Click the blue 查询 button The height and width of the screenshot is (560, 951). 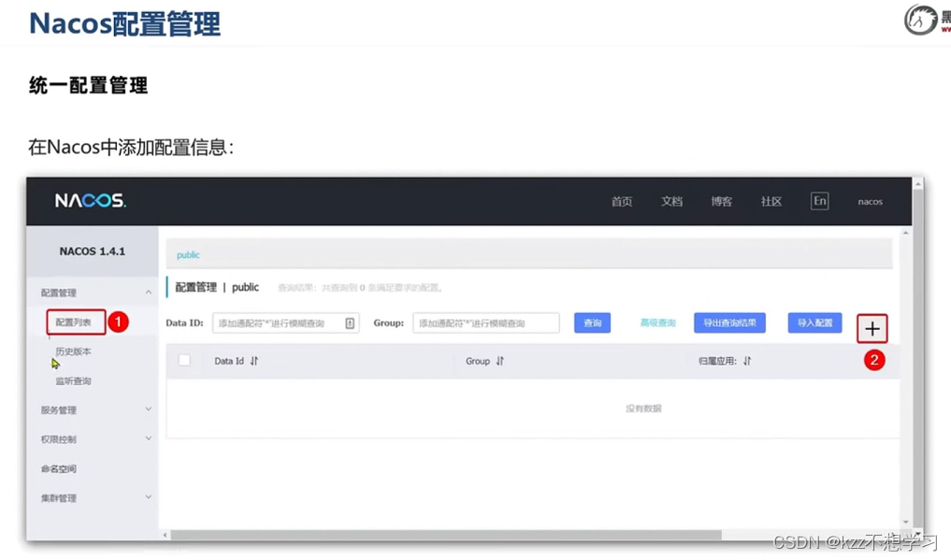point(593,323)
